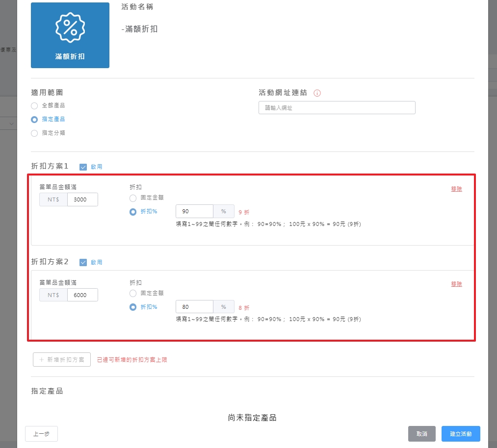The width and height of the screenshot is (497, 448).
Task: Go back with the 上一步 button
Action: click(41, 434)
